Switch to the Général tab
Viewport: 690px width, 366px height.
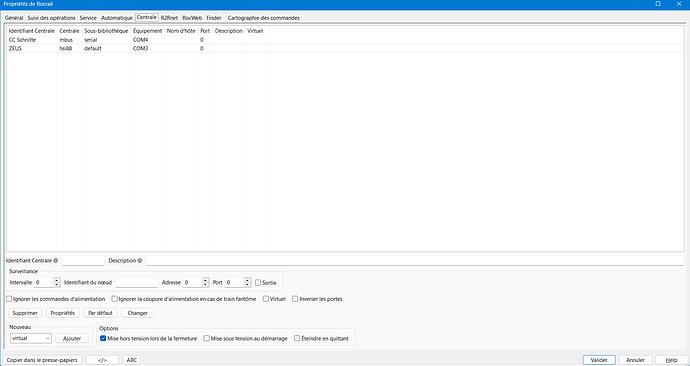click(x=14, y=18)
